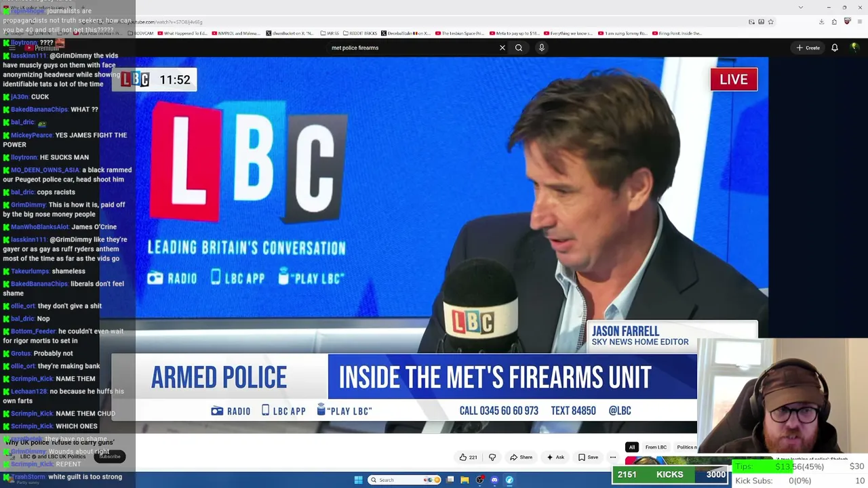Click the YouTube search magnifier button

click(x=519, y=47)
